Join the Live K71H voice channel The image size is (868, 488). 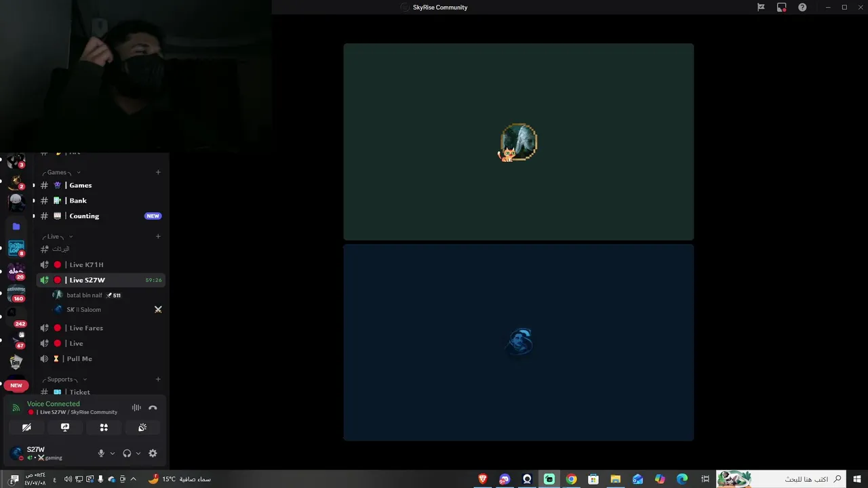point(100,265)
